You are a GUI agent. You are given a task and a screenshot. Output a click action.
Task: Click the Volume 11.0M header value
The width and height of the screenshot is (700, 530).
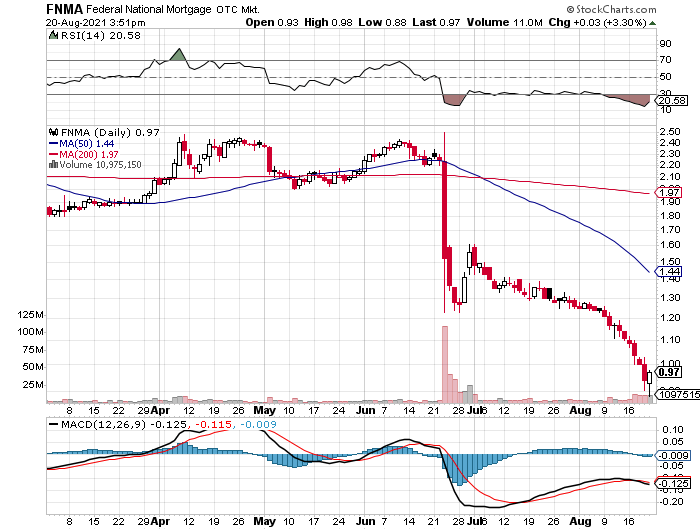point(504,22)
